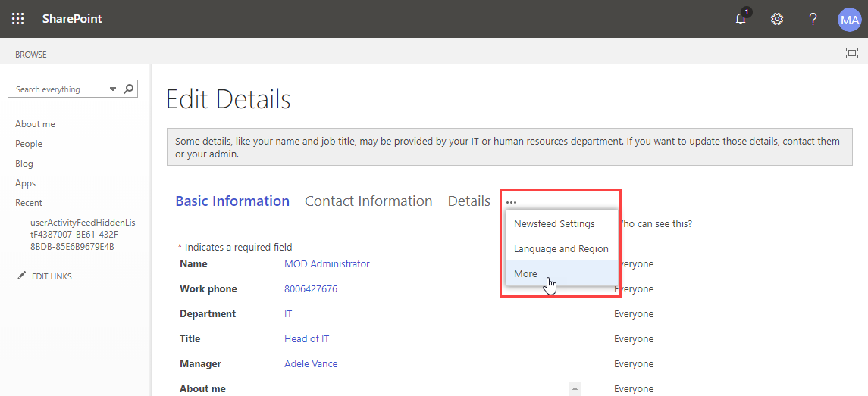Open the settings gear menu
This screenshot has height=396, width=868.
coord(777,19)
